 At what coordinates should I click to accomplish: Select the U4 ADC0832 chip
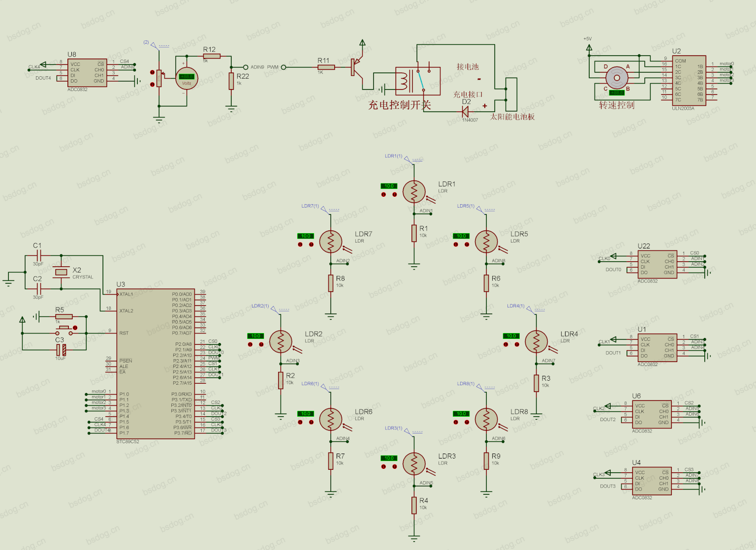tap(652, 481)
